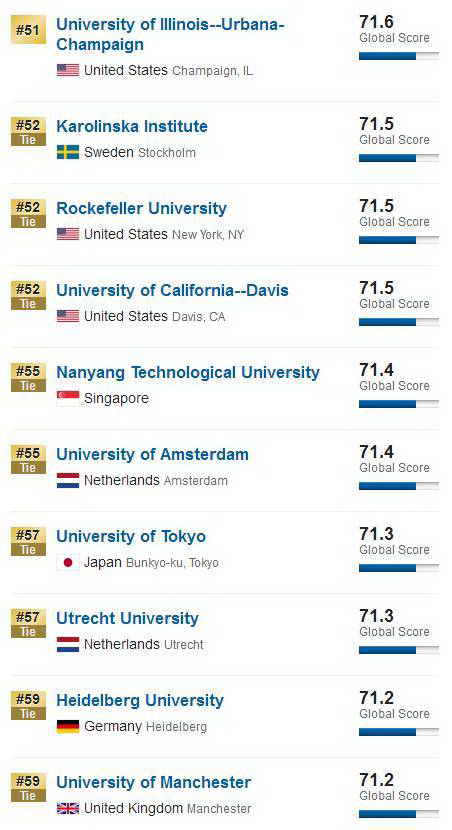Screen dimensions: 452x830
Task: Click the Singapore flag icon
Action: click(x=68, y=399)
